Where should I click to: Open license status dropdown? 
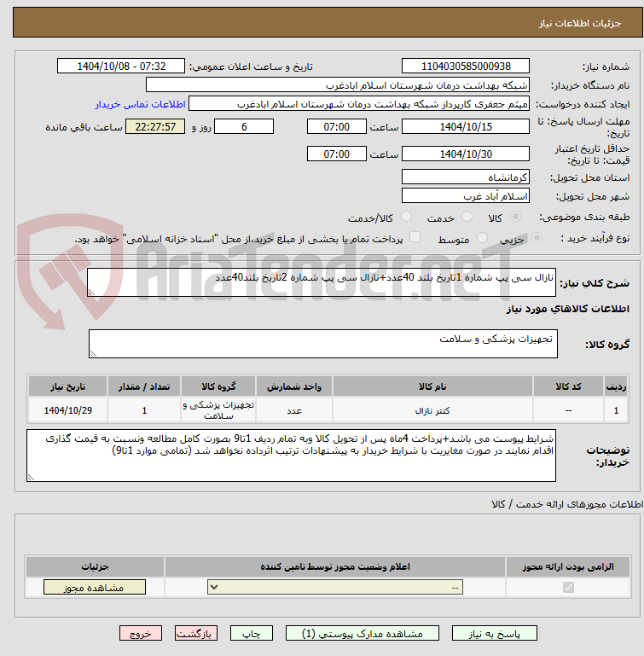pyautogui.click(x=335, y=587)
